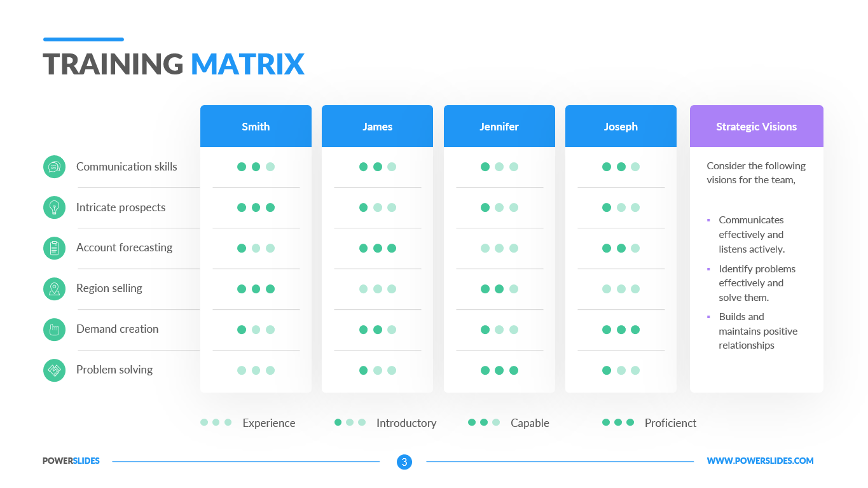Screen dimensions: 868x488
Task: Click the Training Matrix slide title
Action: (x=174, y=64)
